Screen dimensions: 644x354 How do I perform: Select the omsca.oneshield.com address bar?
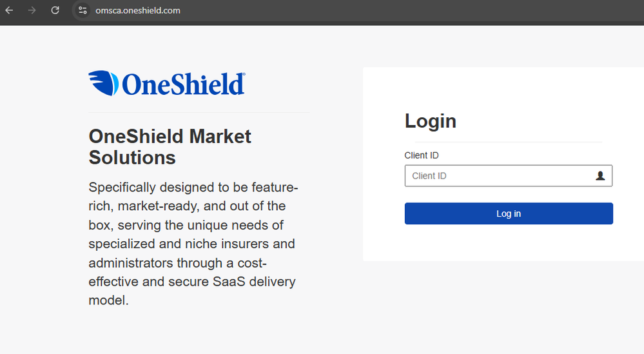click(138, 10)
